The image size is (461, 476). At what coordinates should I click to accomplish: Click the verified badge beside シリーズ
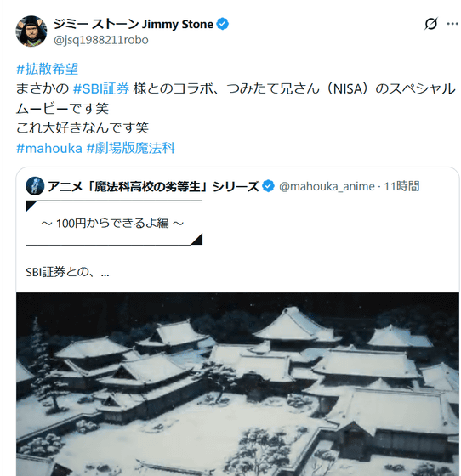click(268, 186)
